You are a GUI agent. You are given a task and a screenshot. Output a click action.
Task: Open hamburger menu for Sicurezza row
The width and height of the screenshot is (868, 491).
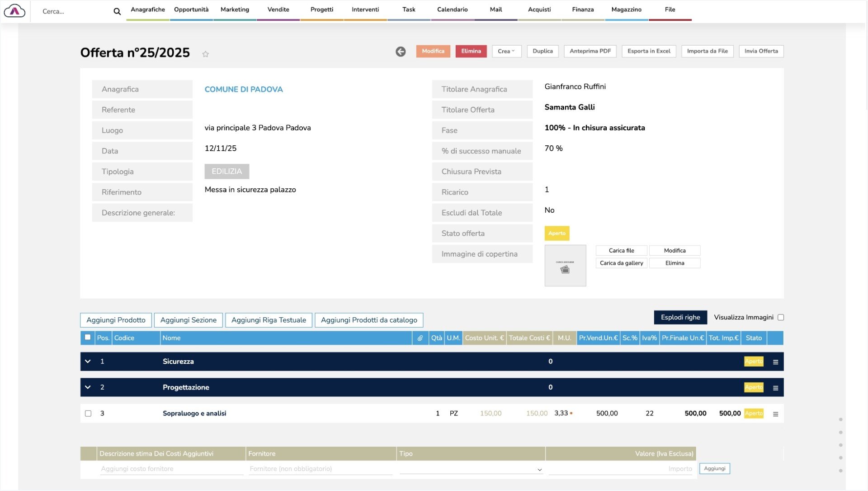point(775,362)
